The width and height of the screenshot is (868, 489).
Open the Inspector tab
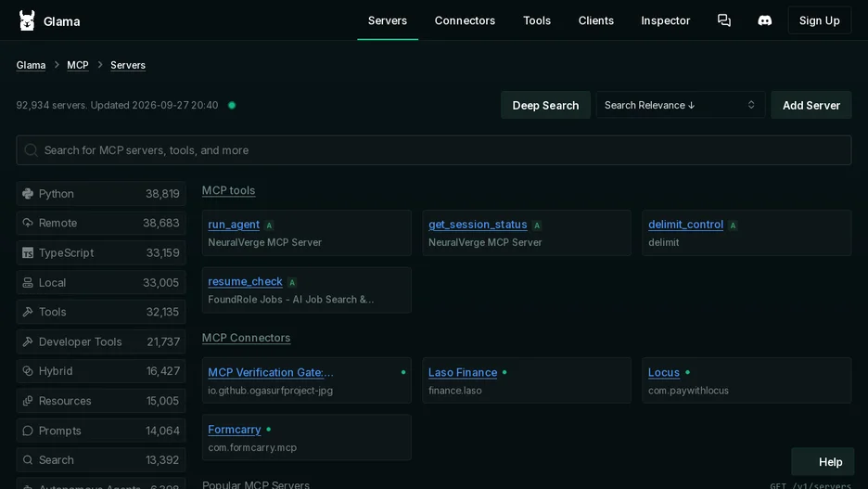(666, 20)
